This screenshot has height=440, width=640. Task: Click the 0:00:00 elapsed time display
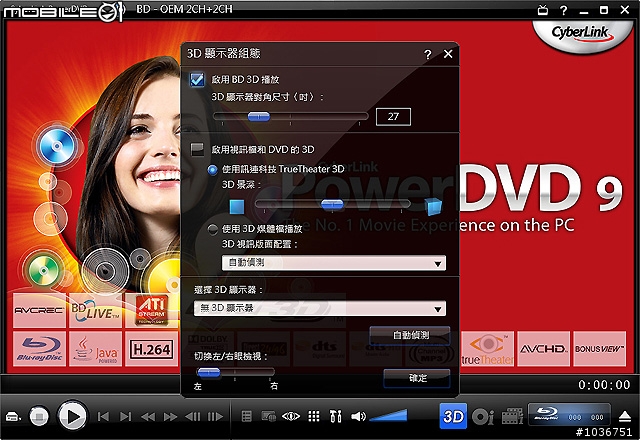tap(604, 385)
